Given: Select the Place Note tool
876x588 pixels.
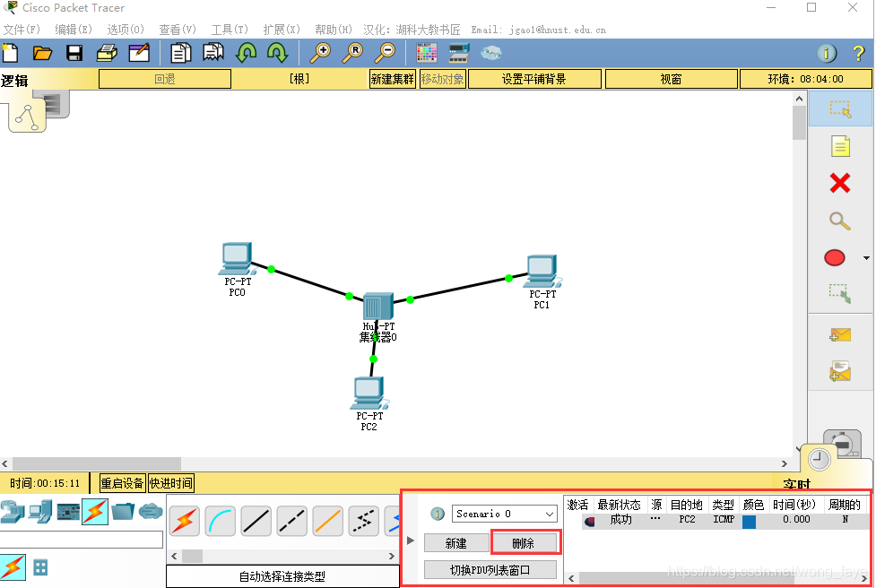Looking at the screenshot, I should click(x=840, y=146).
